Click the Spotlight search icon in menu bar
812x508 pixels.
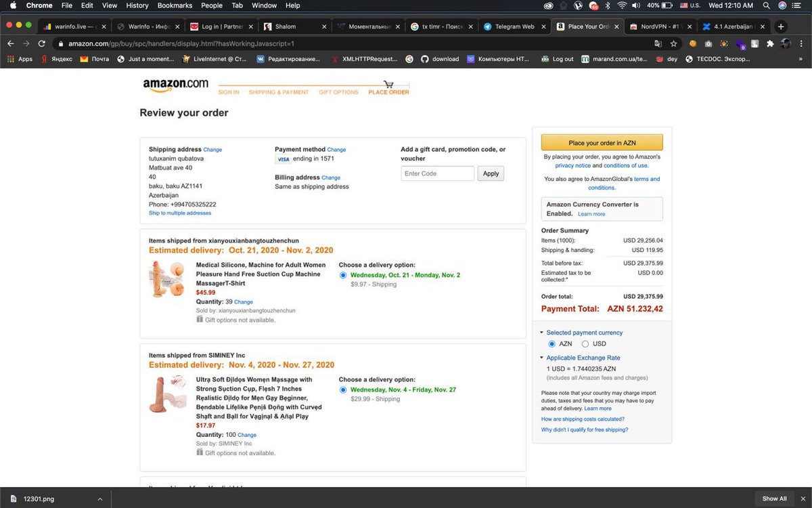point(766,5)
